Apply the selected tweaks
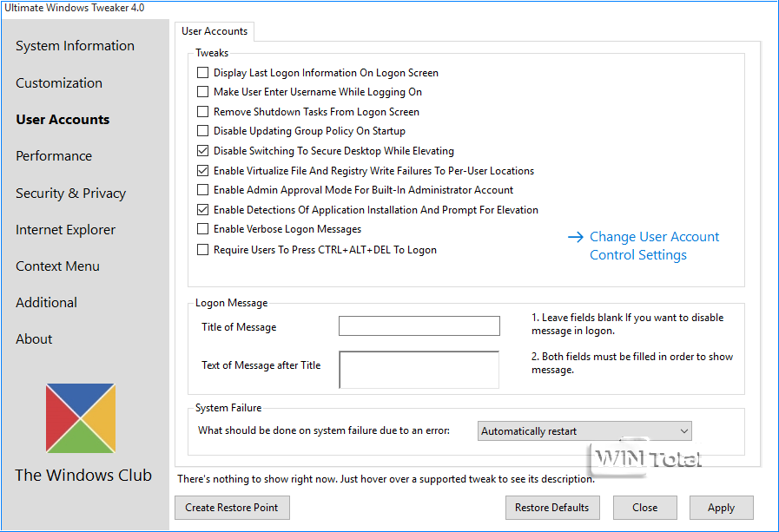The width and height of the screenshot is (779, 532). (722, 508)
